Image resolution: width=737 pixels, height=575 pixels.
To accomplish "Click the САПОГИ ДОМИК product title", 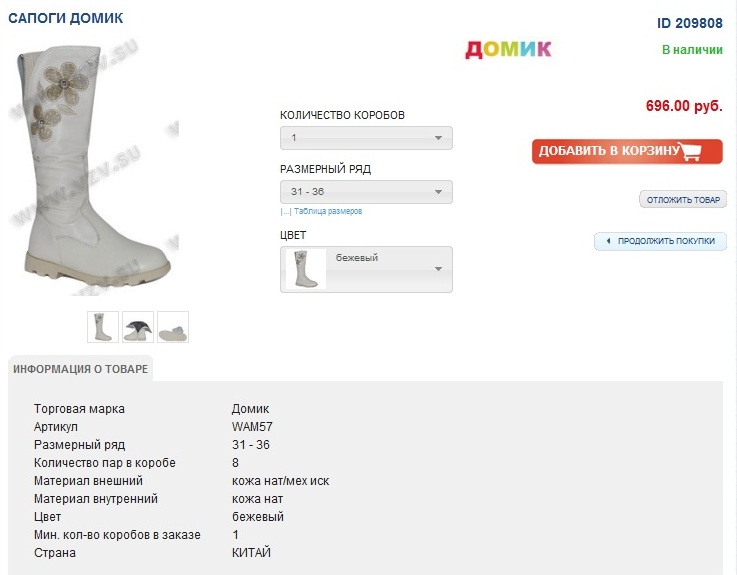I will pyautogui.click(x=66, y=19).
